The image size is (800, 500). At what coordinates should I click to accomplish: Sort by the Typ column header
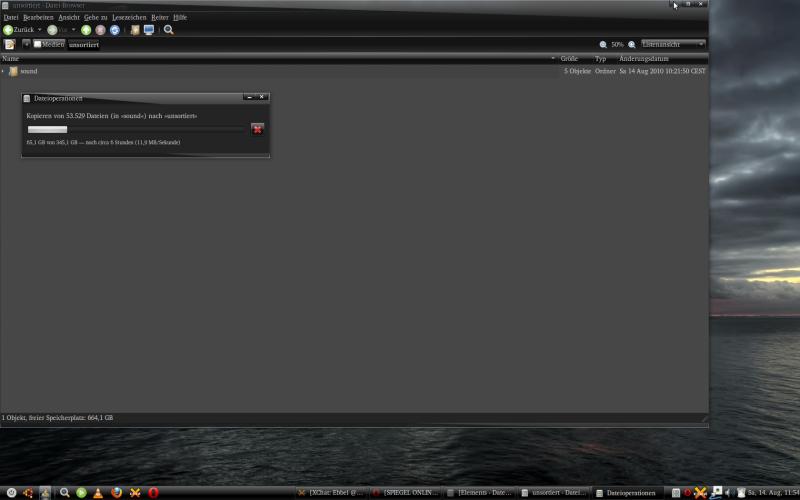(x=601, y=59)
